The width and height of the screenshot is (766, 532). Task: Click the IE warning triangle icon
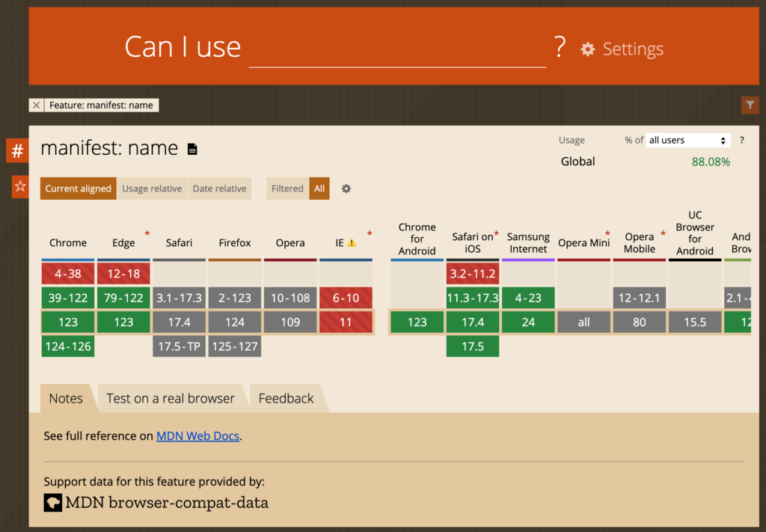point(352,242)
